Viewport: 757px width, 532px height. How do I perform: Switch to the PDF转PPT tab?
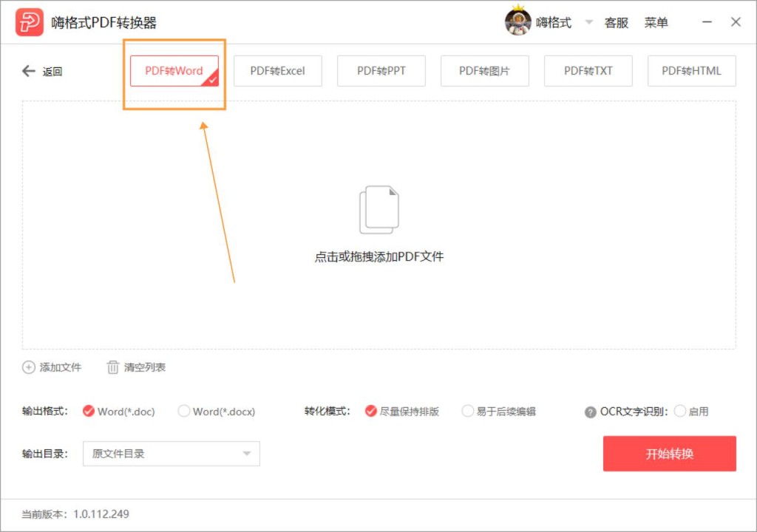(381, 71)
